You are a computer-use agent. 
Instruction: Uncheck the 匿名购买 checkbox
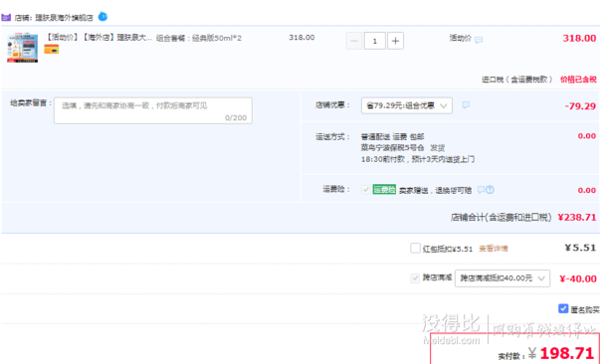pyautogui.click(x=563, y=308)
